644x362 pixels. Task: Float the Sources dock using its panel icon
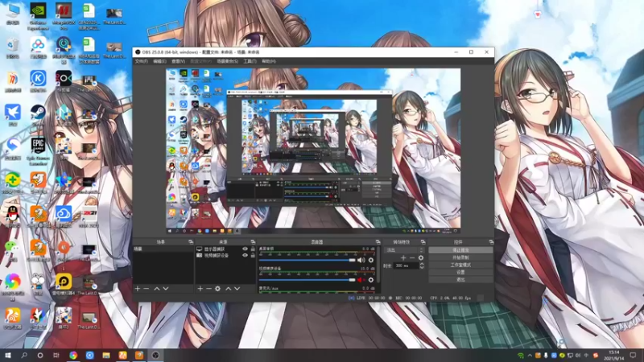[253, 242]
